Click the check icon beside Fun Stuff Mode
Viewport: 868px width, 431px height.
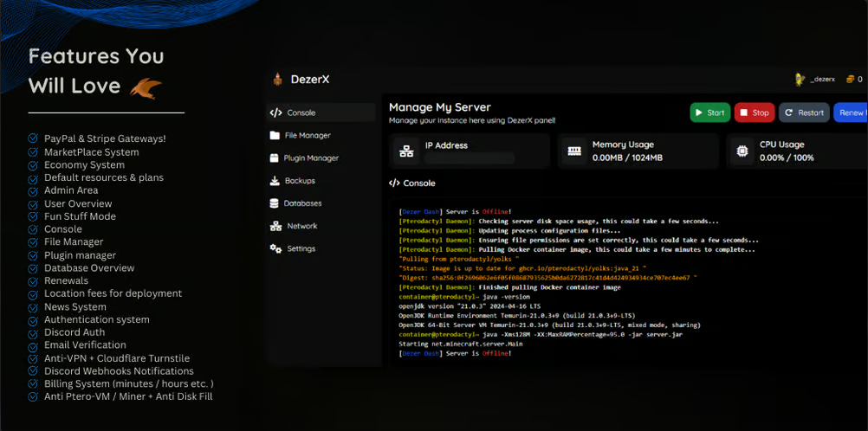pyautogui.click(x=33, y=216)
